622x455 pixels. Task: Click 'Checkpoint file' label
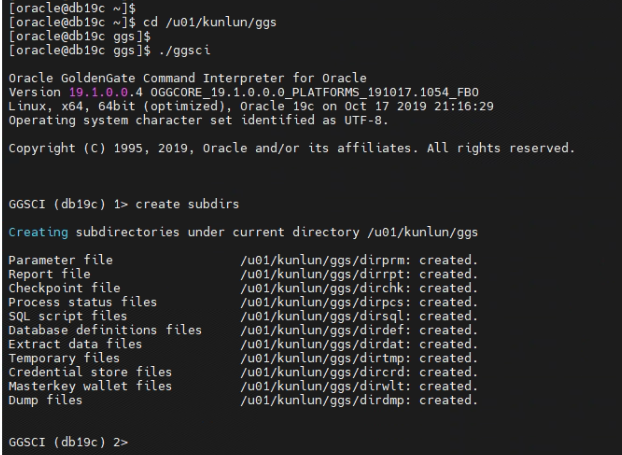[64, 288]
